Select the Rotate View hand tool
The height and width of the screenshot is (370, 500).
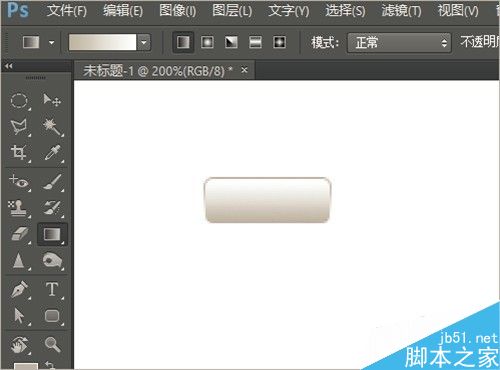click(x=20, y=345)
